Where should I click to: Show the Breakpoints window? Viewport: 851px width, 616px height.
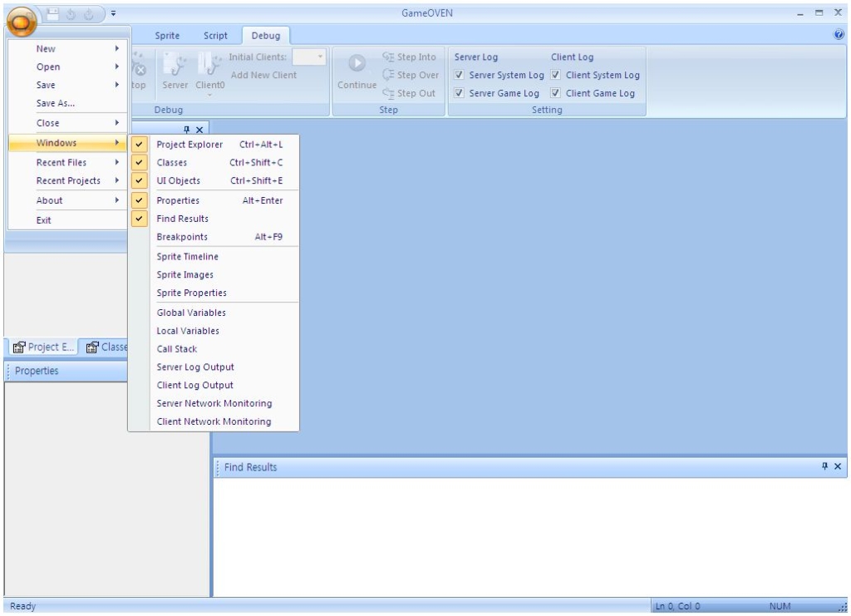[x=214, y=237]
